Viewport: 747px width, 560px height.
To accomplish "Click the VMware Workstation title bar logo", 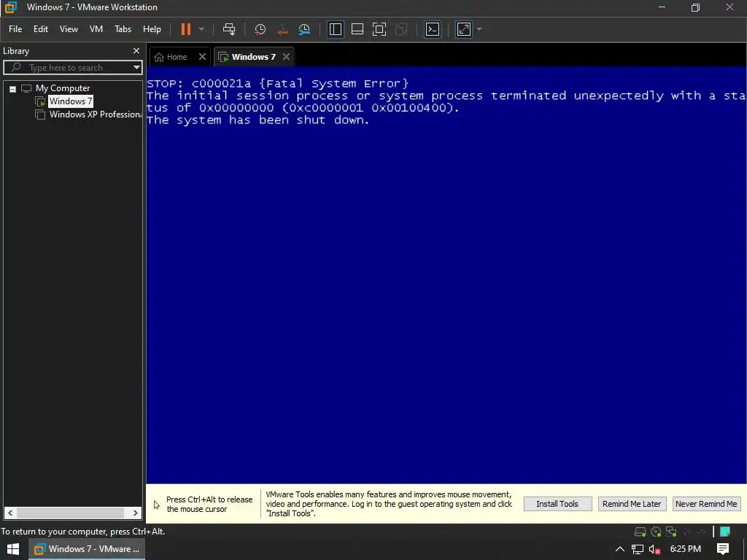I will pyautogui.click(x=10, y=7).
